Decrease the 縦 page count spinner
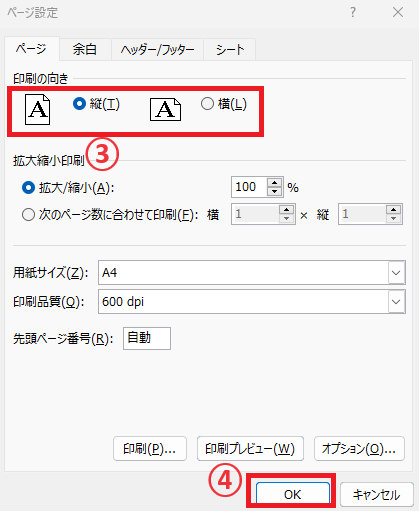 394,218
